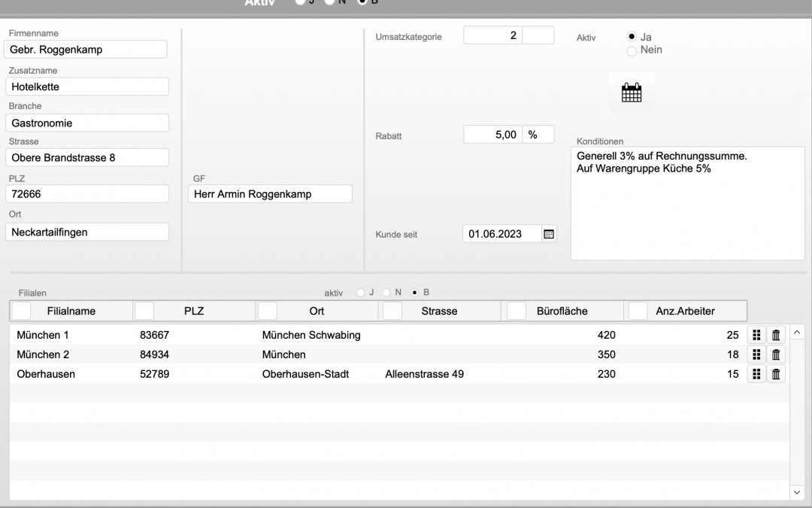
Task: Delete the München 2 branch row
Action: click(x=776, y=354)
